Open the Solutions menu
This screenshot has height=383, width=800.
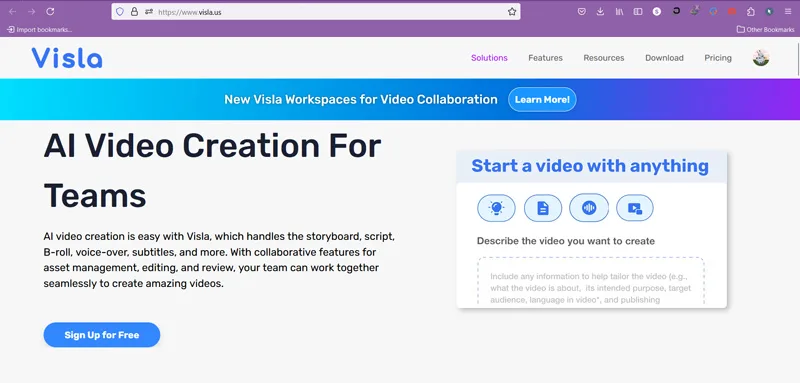[x=489, y=58]
